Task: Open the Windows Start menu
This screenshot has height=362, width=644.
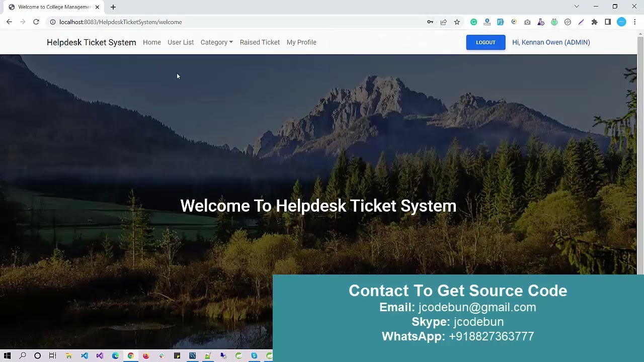Action: click(x=7, y=356)
